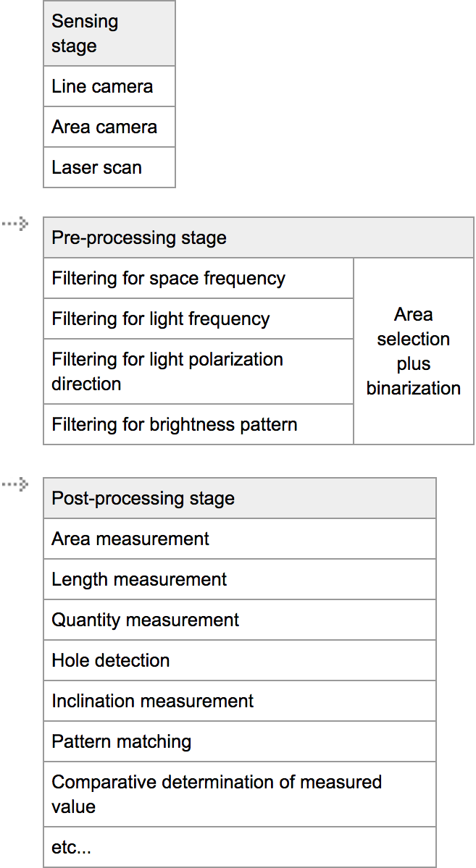Select Comparative determination of measured value
476x868 pixels.
point(240,794)
